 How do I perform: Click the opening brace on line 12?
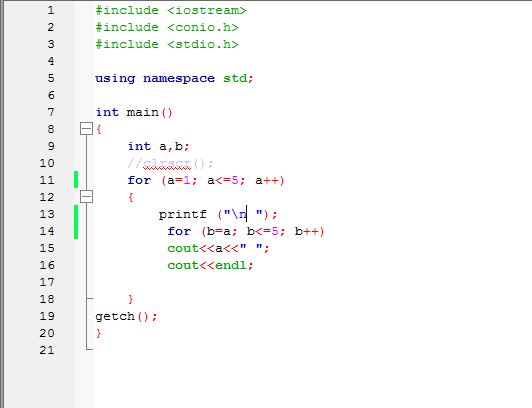[131, 197]
